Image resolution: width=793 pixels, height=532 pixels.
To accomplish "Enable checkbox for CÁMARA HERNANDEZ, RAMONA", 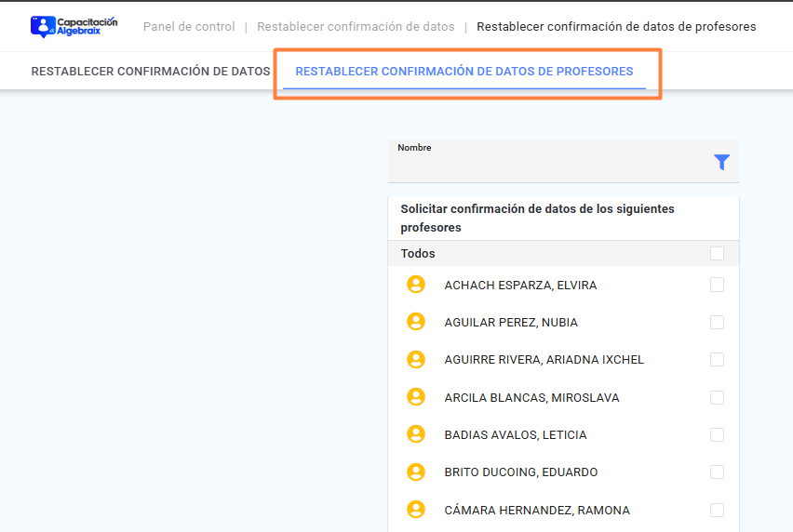I will [x=717, y=511].
